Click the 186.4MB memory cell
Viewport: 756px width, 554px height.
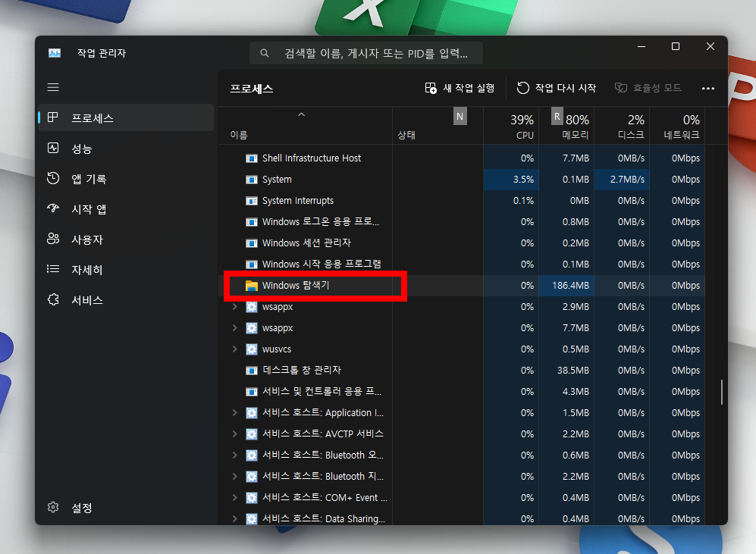tap(566, 286)
